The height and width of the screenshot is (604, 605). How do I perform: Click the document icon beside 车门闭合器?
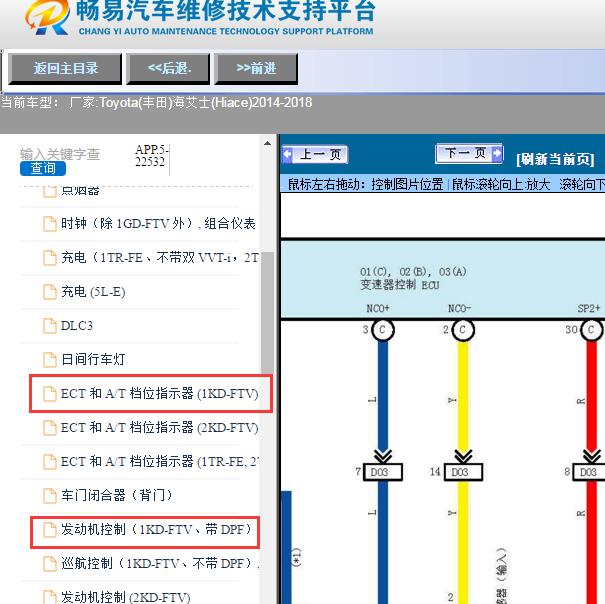pos(50,495)
